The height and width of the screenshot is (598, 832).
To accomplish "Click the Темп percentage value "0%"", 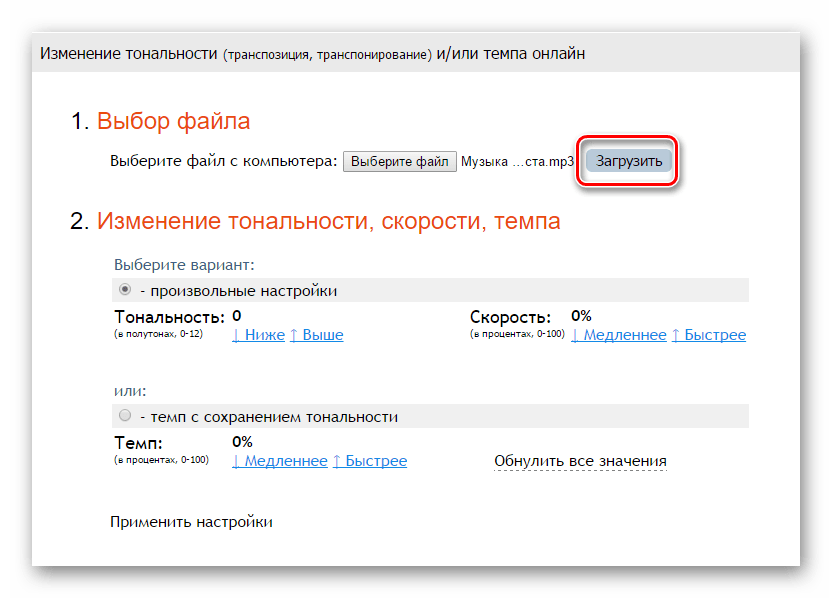I will [x=242, y=441].
